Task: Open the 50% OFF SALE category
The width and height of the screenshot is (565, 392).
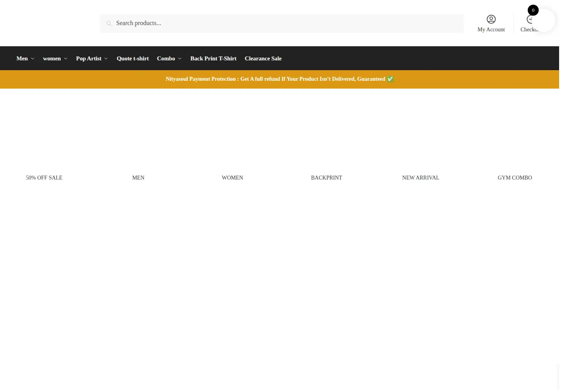Action: coord(44,178)
